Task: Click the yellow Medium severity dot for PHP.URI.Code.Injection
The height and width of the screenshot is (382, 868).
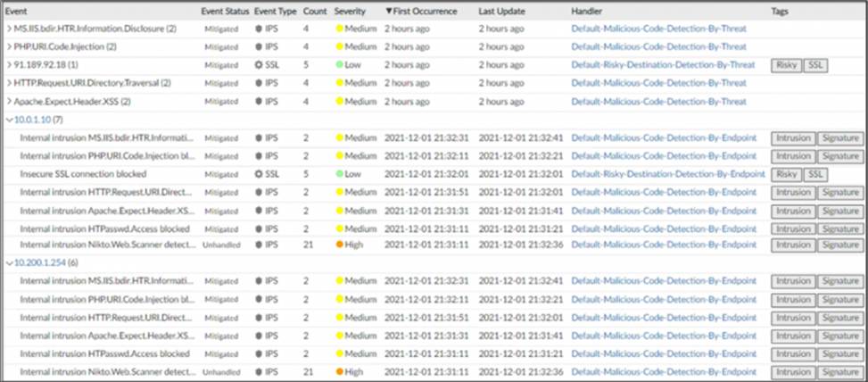Action: [340, 46]
